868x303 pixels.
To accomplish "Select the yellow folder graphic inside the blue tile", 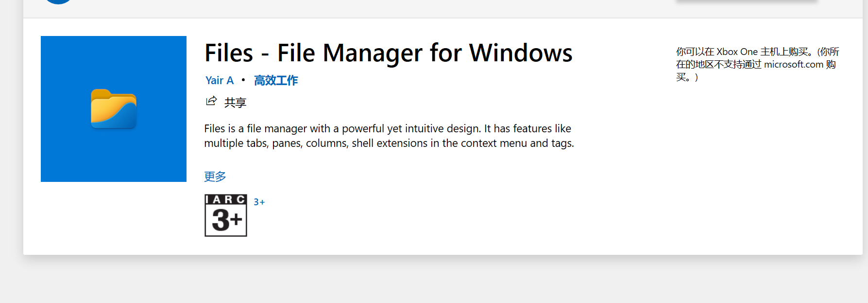I will click(x=113, y=108).
